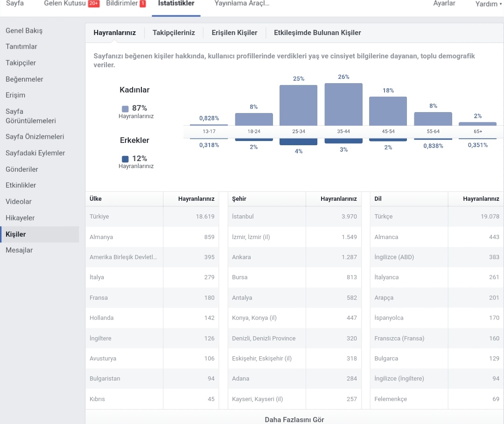Open Yayınlama Araçları in top menu
The height and width of the screenshot is (424, 504).
[242, 4]
